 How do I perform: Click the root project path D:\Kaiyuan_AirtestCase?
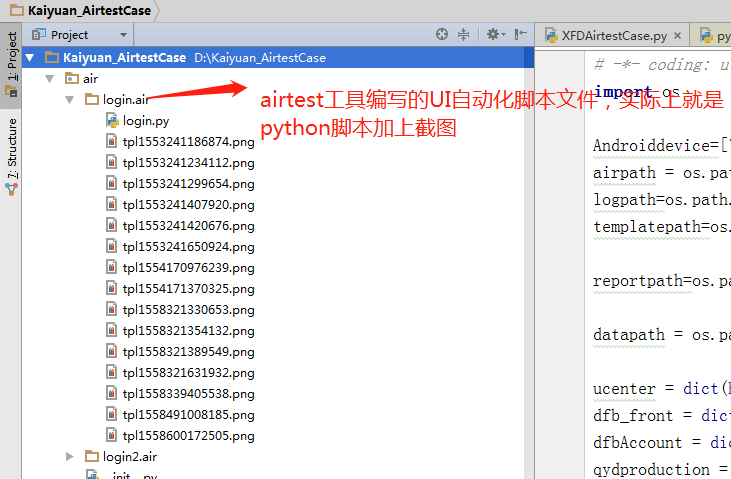coord(260,58)
